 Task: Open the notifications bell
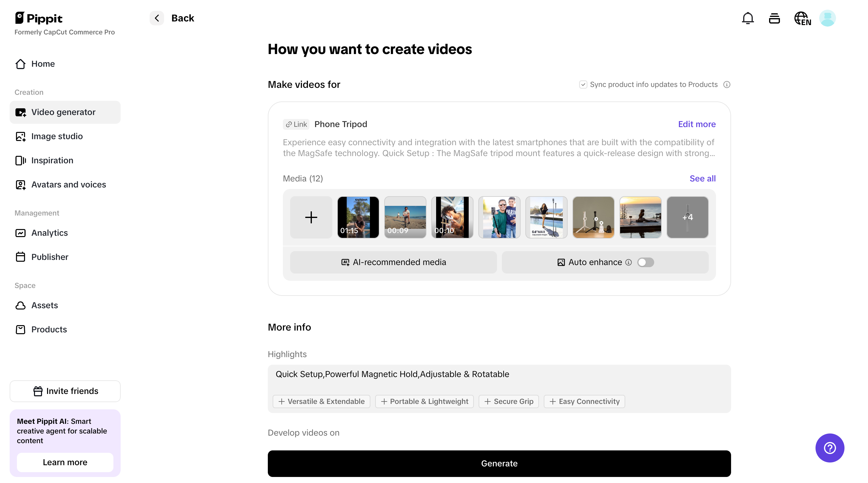point(748,18)
